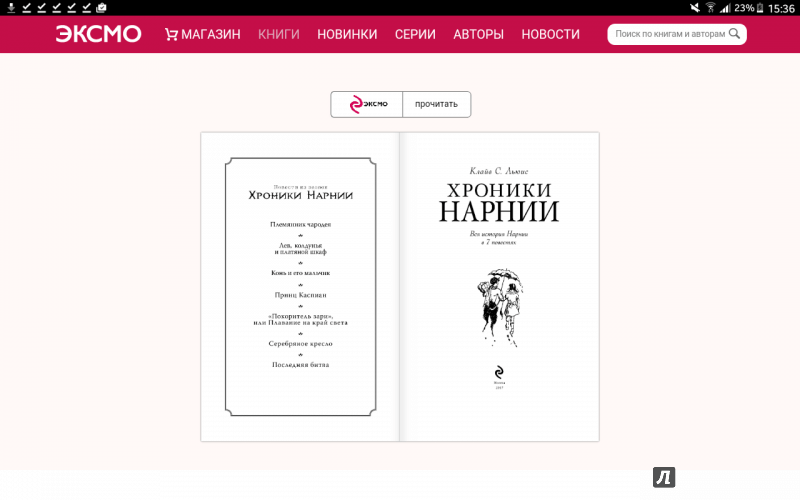
Task: Open the АВТОРЫ menu item
Action: coord(479,34)
